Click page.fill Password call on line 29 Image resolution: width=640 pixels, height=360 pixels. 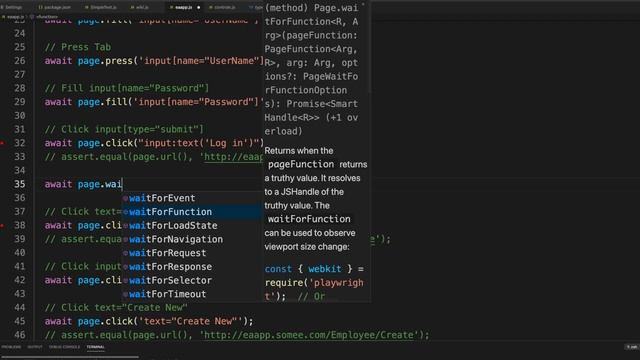tap(154, 102)
